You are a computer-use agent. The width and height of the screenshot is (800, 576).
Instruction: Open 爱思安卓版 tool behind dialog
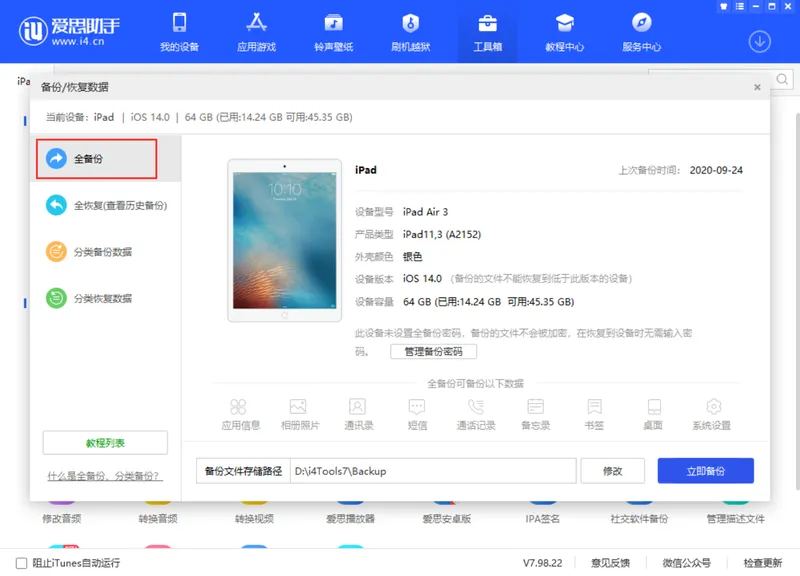click(x=447, y=519)
